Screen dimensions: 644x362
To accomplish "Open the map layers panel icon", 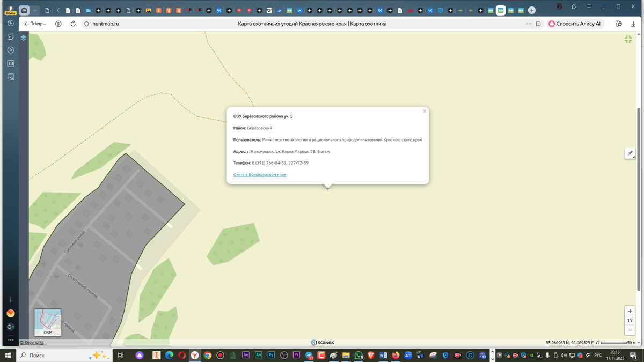I will (x=24, y=38).
